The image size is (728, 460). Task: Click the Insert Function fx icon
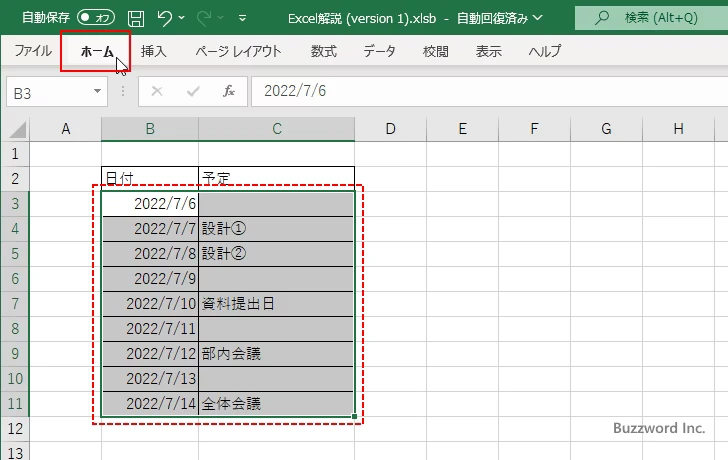[x=229, y=91]
